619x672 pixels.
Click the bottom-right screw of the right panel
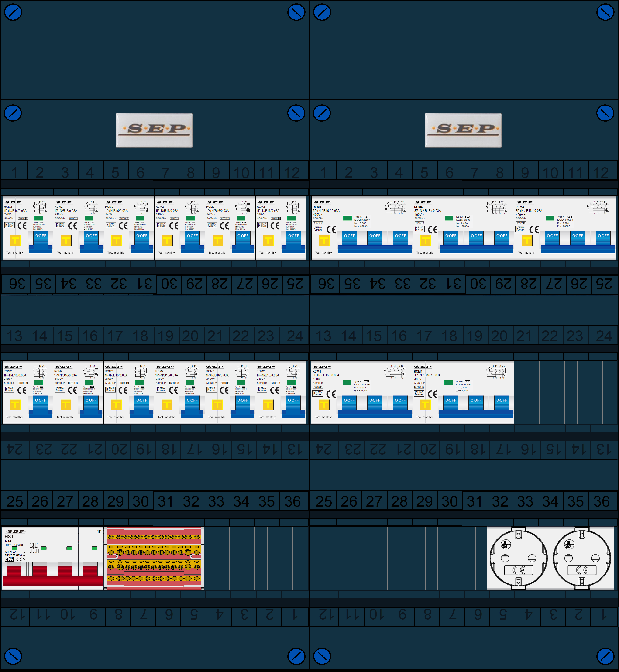click(605, 657)
